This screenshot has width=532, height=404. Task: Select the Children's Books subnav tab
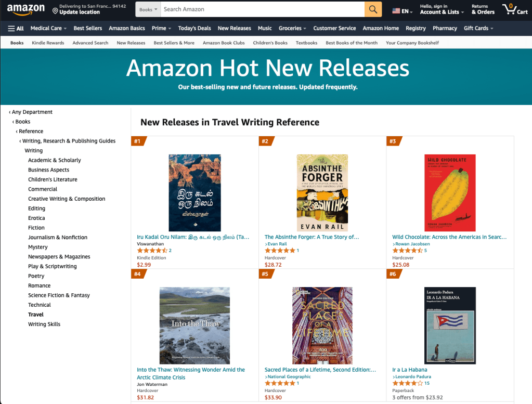coord(270,43)
